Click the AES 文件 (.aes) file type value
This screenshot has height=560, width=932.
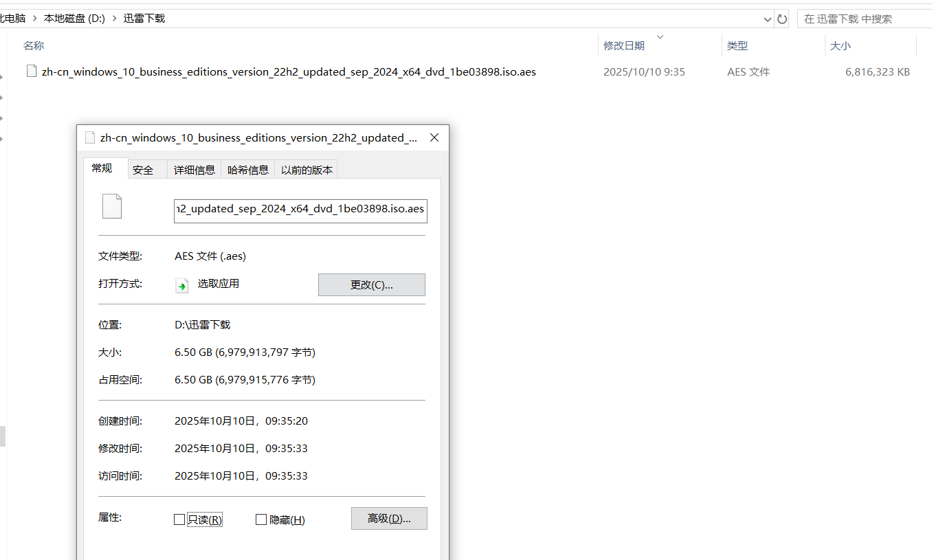[210, 256]
